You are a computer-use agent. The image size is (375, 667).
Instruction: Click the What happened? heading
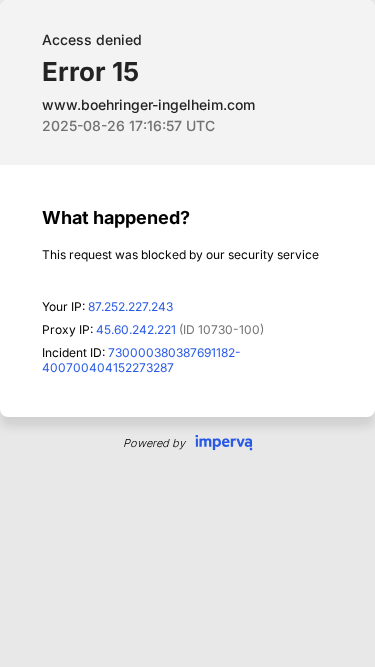116,218
